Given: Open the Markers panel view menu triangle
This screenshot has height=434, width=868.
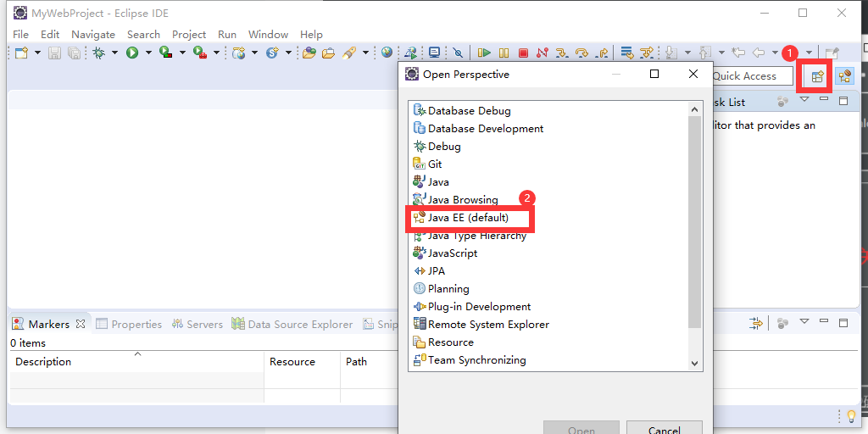Looking at the screenshot, I should (804, 321).
